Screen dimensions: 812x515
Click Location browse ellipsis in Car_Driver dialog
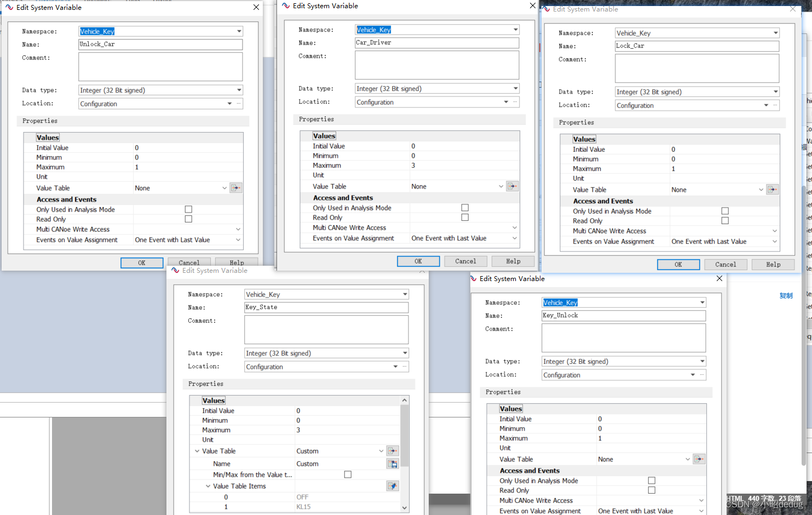[515, 102]
